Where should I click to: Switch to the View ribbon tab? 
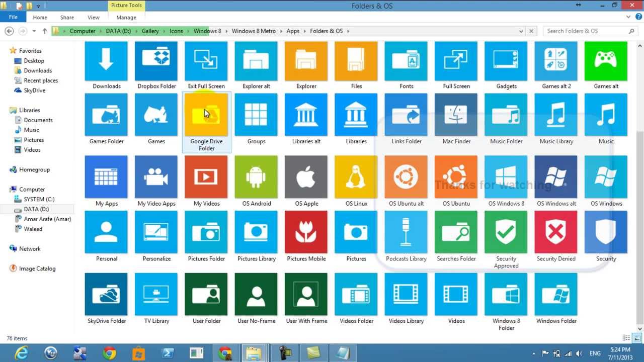[x=93, y=17]
